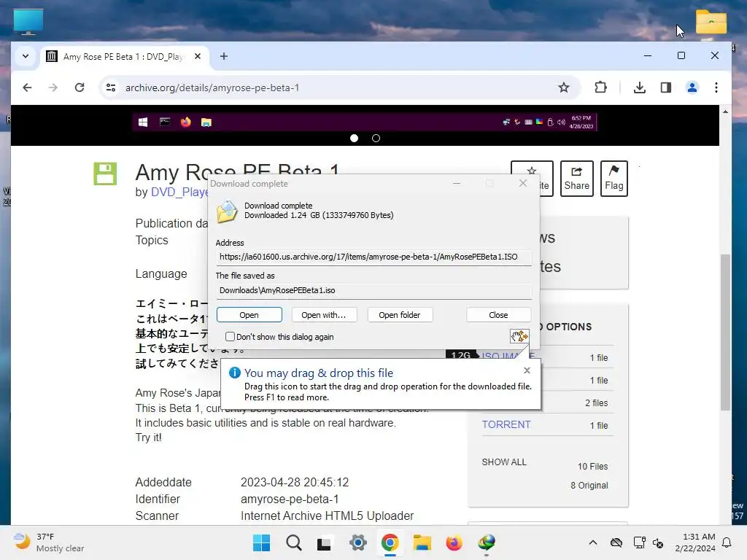View site information icon in address bar
Image resolution: width=747 pixels, height=560 pixels.
(111, 87)
